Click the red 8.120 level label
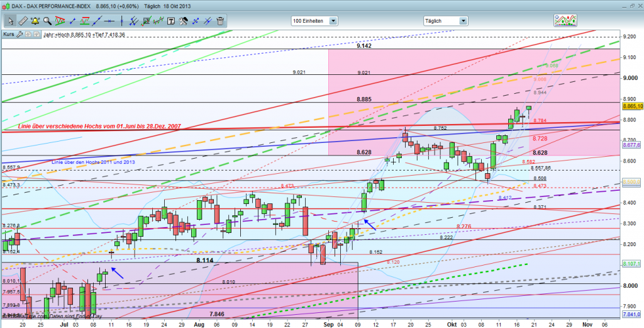Viewport: 644px width, 328px height. [x=393, y=262]
